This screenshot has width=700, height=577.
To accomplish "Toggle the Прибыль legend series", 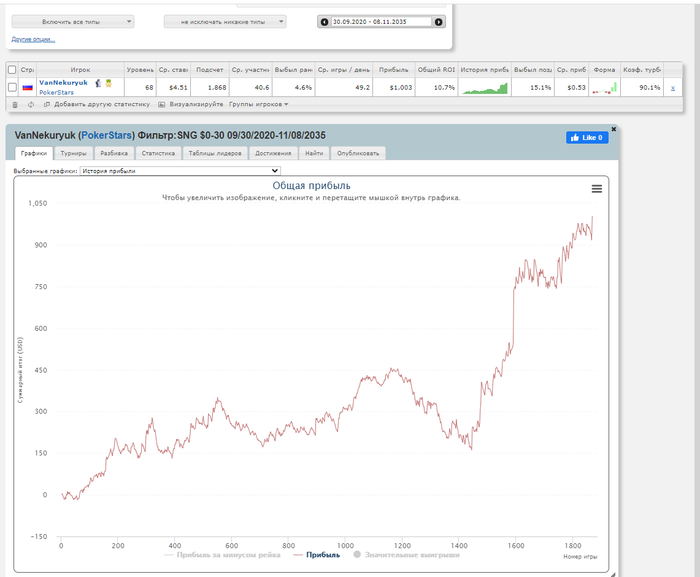I will [x=317, y=555].
